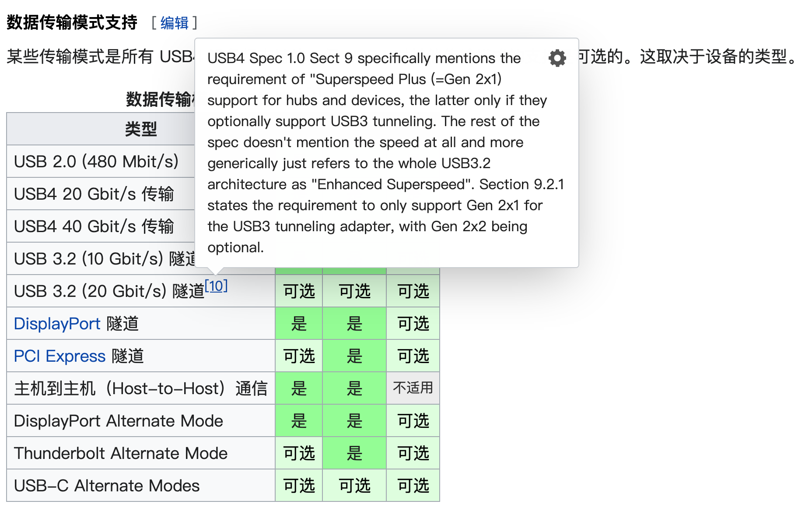This screenshot has height=508, width=812.
Task: Click the 数据传输模式支持 section heading
Action: point(72,22)
